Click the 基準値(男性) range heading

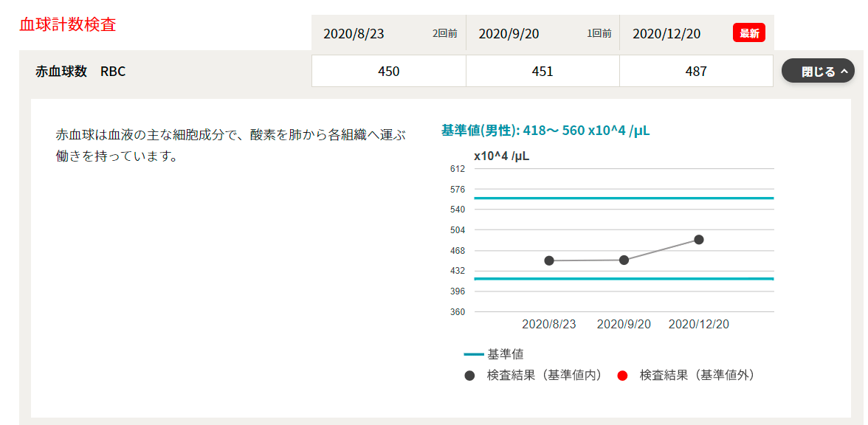[545, 131]
